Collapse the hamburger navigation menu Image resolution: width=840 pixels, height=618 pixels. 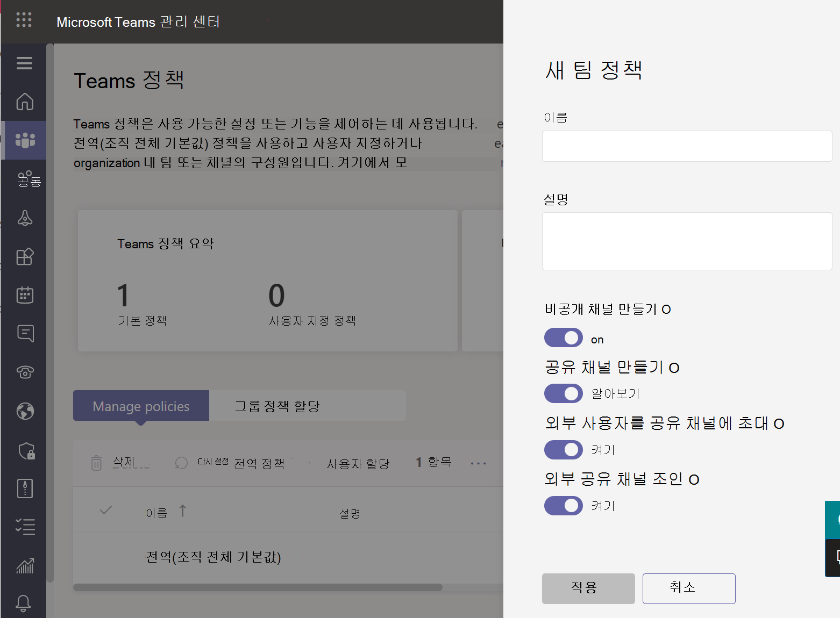(x=24, y=63)
